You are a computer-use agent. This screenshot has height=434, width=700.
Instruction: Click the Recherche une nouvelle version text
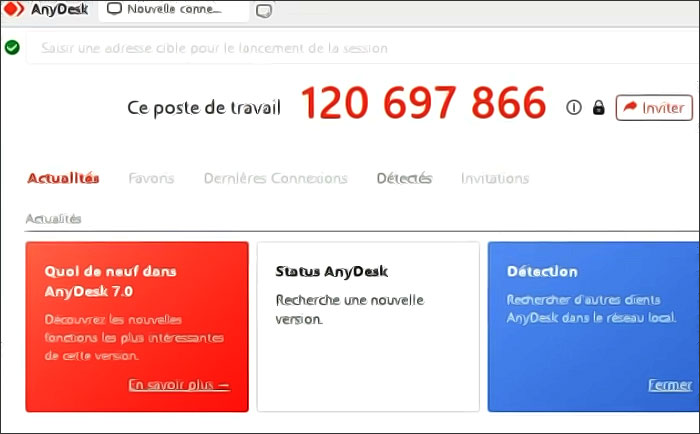[x=350, y=309]
